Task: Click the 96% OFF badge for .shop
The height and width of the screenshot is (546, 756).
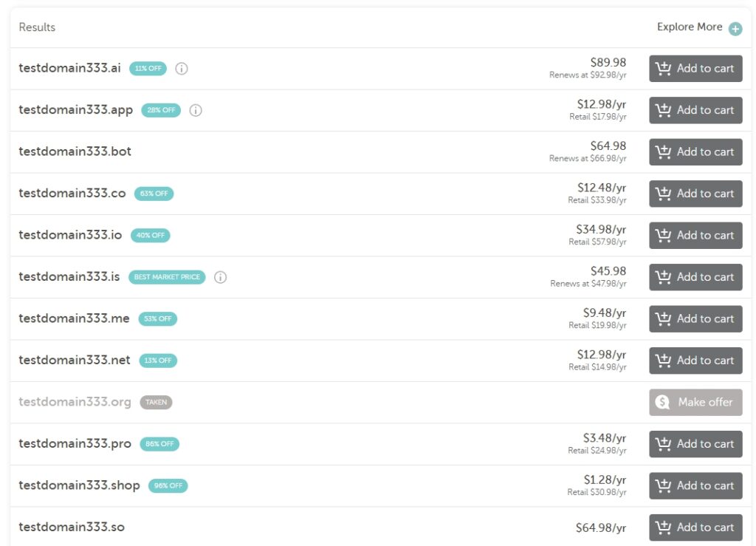Action: (168, 485)
